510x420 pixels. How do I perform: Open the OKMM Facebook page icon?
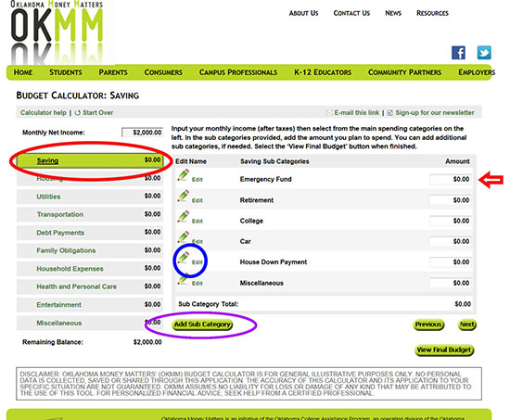[x=458, y=53]
